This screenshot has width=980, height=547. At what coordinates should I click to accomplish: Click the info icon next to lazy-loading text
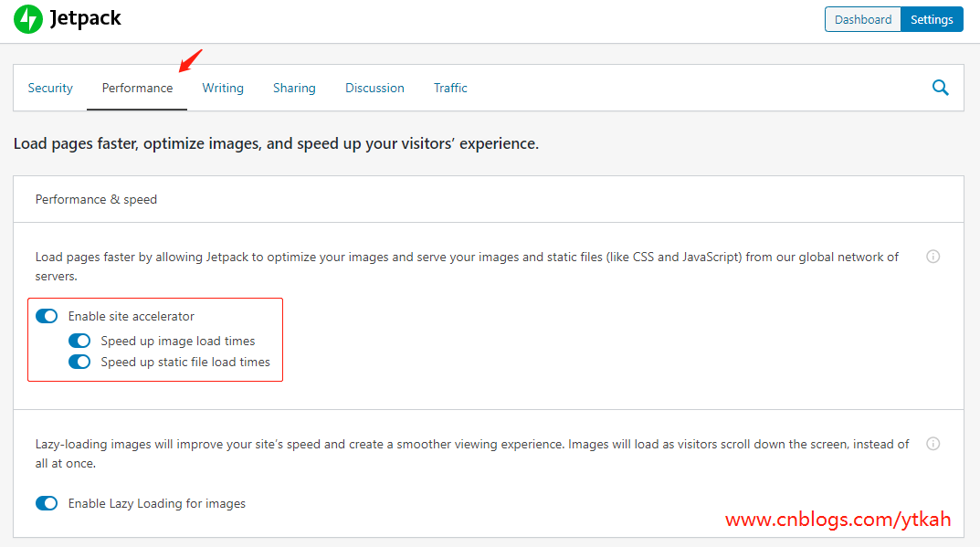click(x=933, y=444)
